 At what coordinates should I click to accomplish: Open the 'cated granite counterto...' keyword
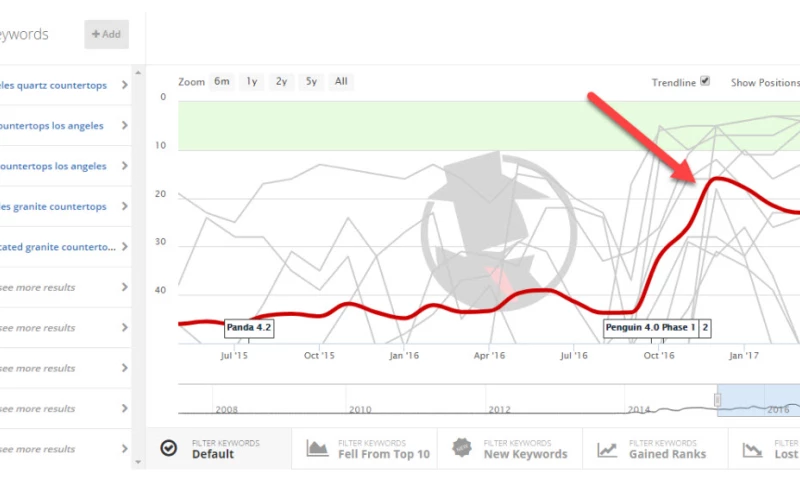click(58, 247)
